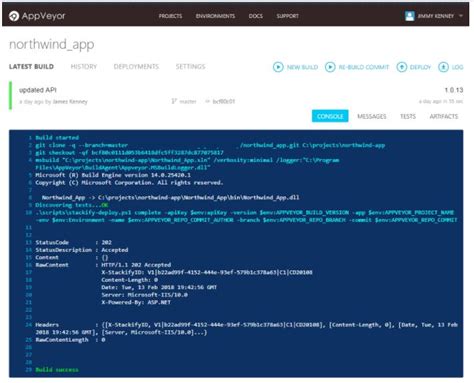474x383 pixels.
Task: Click the 'git clone' console line
Action: pyautogui.click(x=210, y=145)
